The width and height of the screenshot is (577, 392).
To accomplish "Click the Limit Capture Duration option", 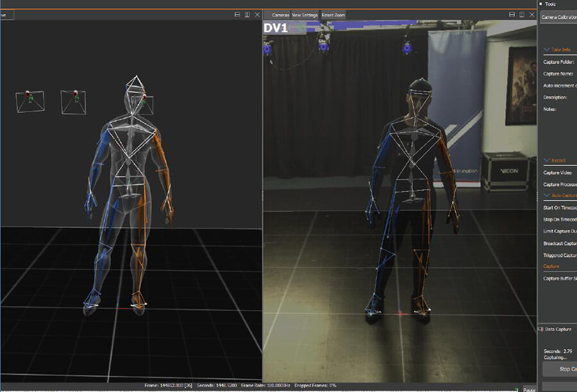I will pyautogui.click(x=560, y=231).
